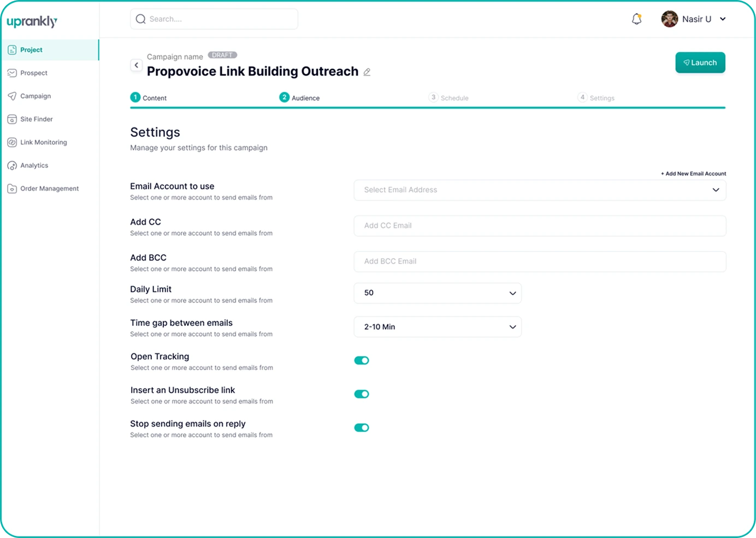
Task: Click the Add BCC label text
Action: (148, 258)
